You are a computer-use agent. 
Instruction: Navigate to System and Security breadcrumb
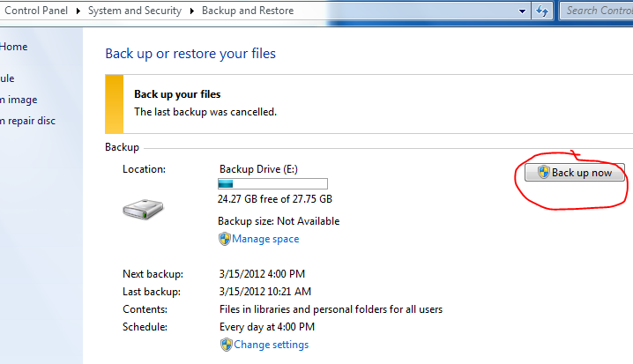tap(135, 11)
